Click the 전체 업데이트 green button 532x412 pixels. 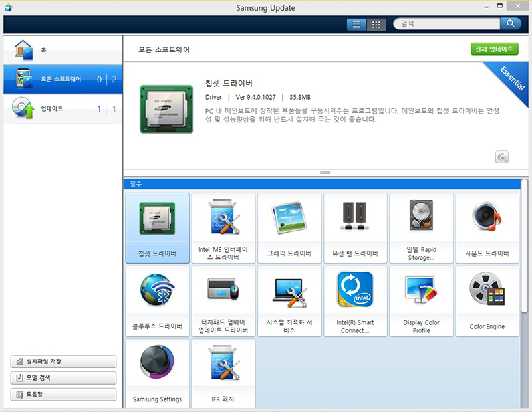(x=494, y=49)
